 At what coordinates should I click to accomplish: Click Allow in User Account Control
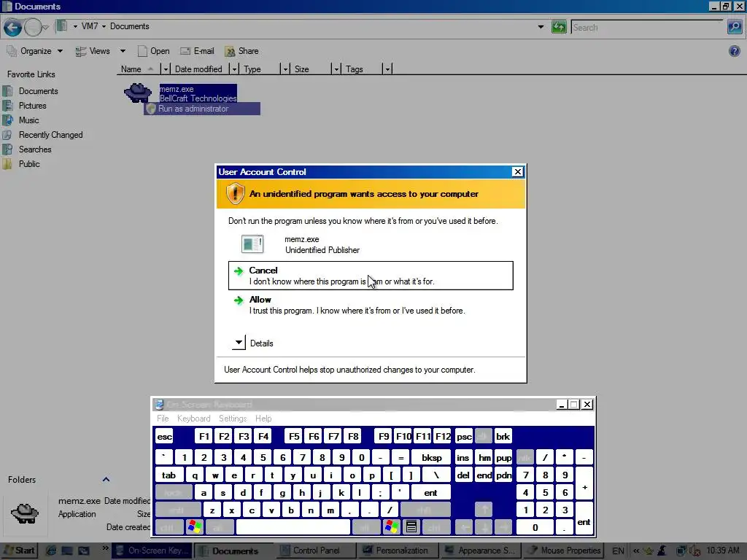[371, 305]
